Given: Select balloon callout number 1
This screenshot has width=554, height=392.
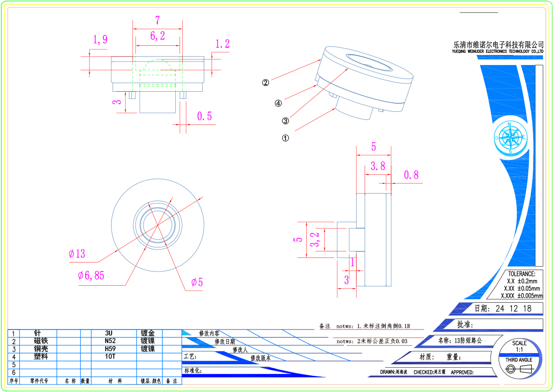Looking at the screenshot, I should click(286, 138).
